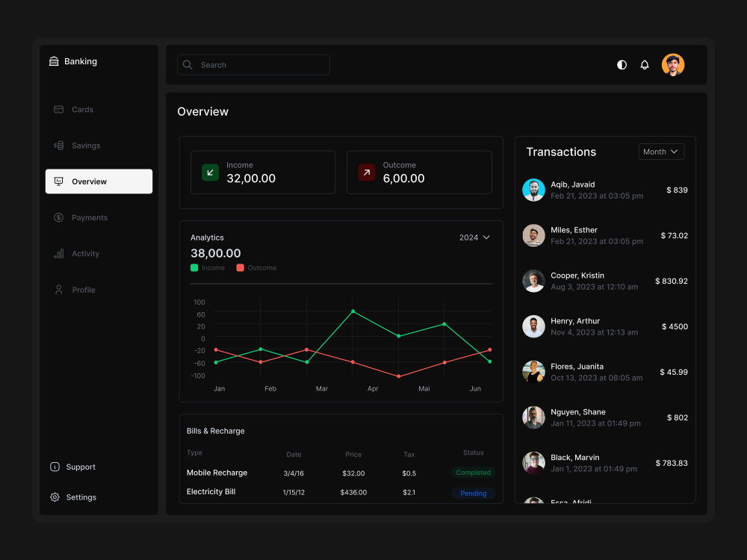Image resolution: width=747 pixels, height=560 pixels.
Task: Click the $436.00 price cell
Action: coord(353,492)
